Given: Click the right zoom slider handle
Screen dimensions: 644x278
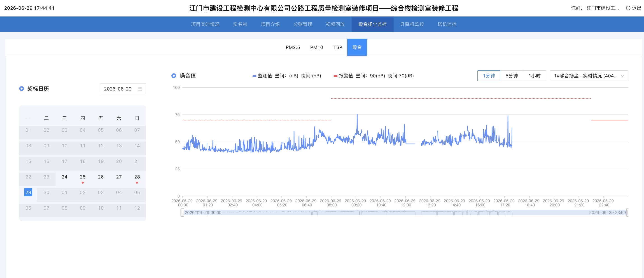Looking at the screenshot, I should coord(628,213).
